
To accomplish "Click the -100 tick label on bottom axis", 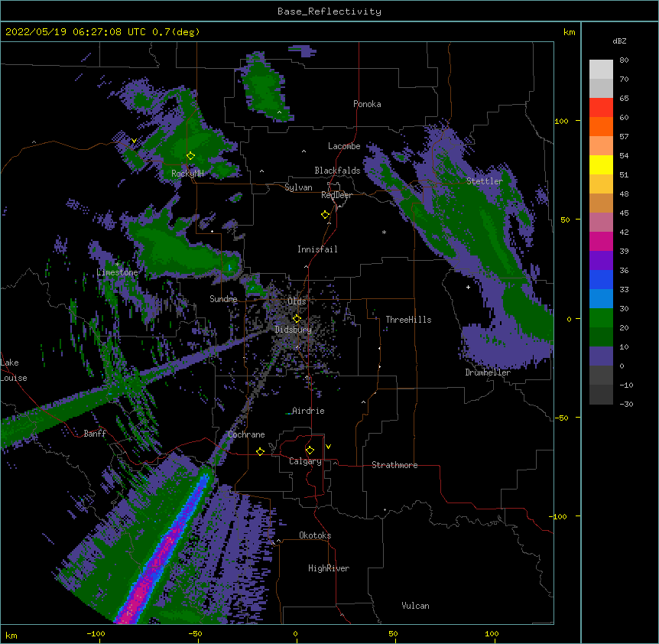I will click(x=96, y=633).
